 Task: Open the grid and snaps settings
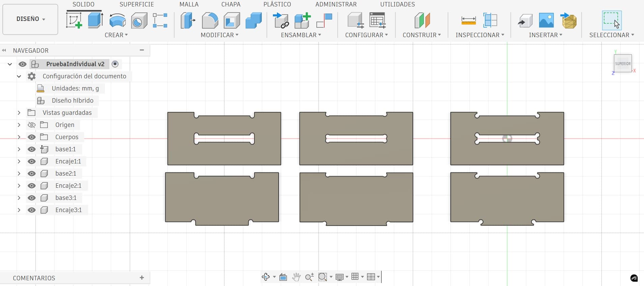point(357,277)
